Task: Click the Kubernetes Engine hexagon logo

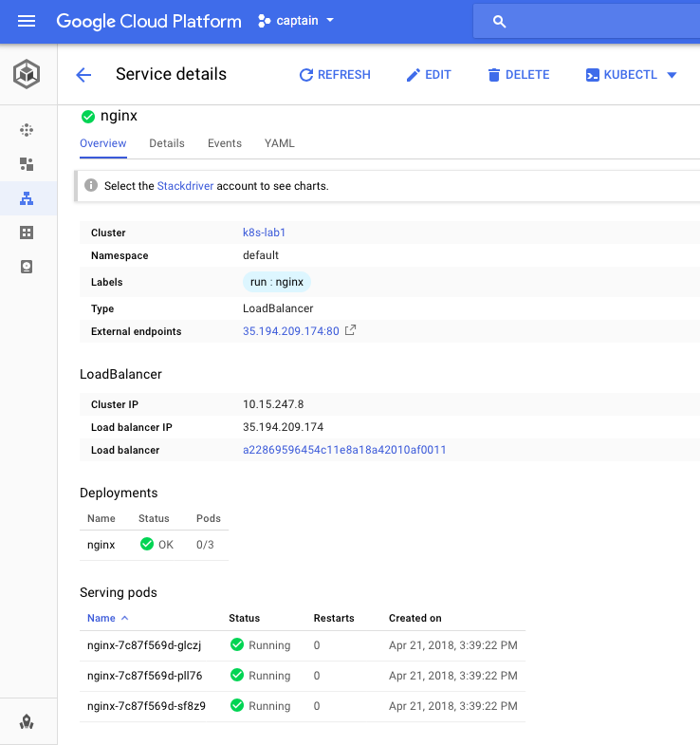Action: [x=27, y=75]
